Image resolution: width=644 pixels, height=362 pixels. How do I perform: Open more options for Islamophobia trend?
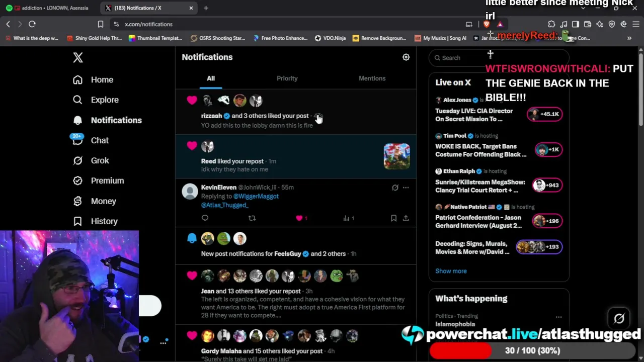558,317
